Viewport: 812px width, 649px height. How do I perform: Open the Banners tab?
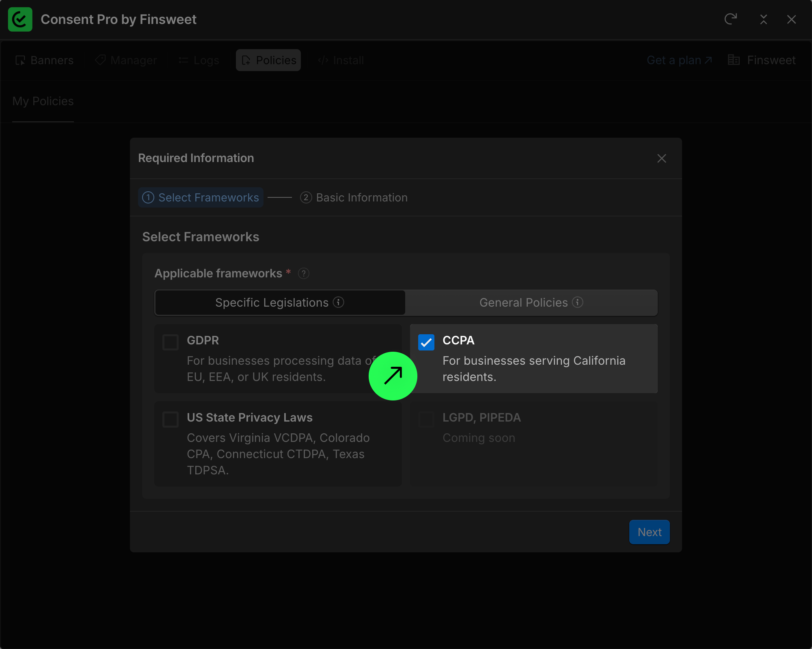[45, 60]
